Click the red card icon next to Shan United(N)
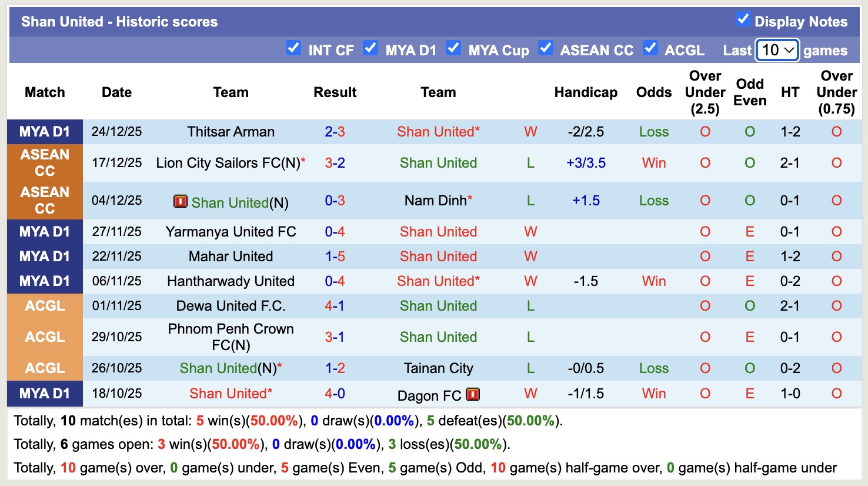 (x=182, y=202)
